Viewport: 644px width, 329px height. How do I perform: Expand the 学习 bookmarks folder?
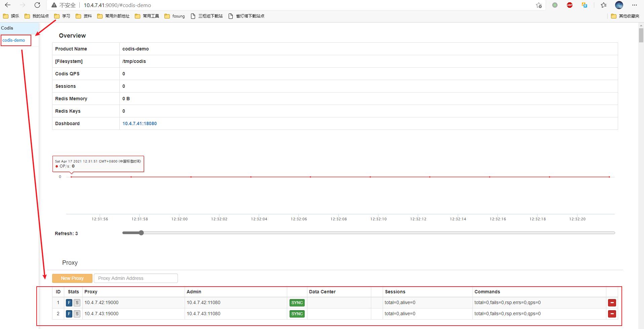coord(62,16)
